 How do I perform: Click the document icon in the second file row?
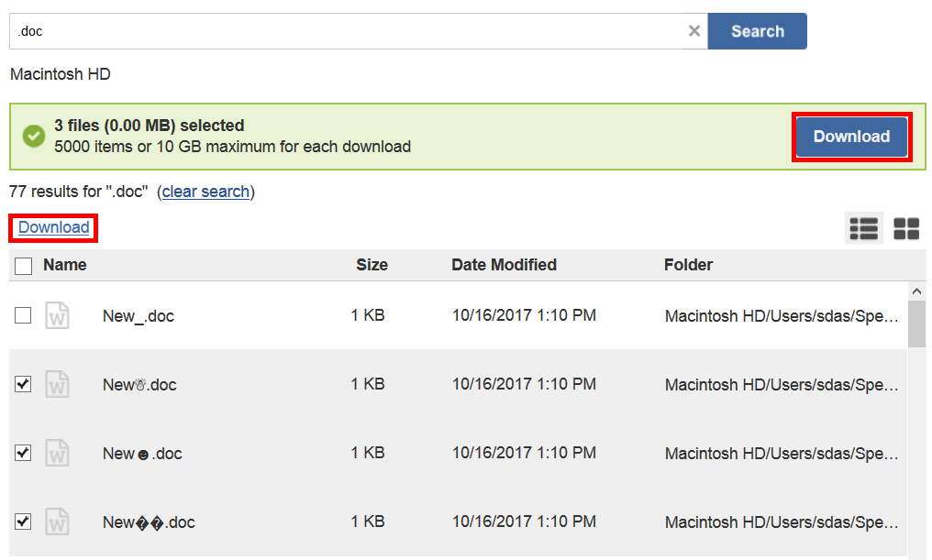tap(57, 384)
